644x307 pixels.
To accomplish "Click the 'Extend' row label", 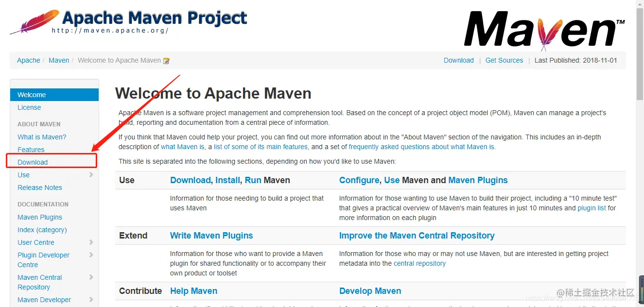I will coord(133,236).
